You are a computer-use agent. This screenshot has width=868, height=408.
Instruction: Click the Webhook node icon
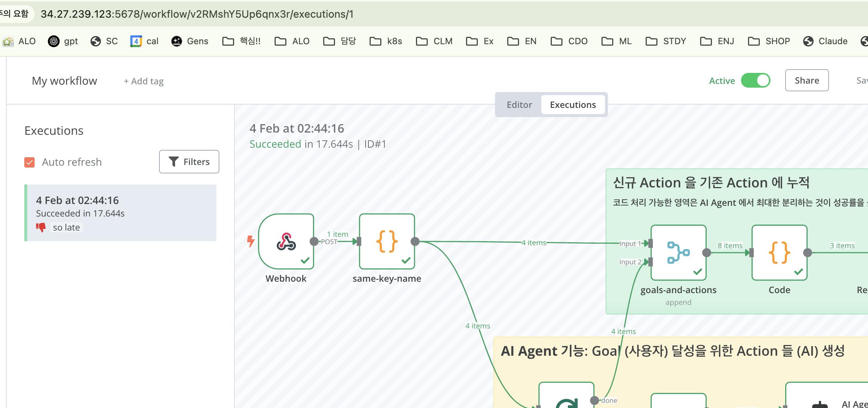[286, 242]
